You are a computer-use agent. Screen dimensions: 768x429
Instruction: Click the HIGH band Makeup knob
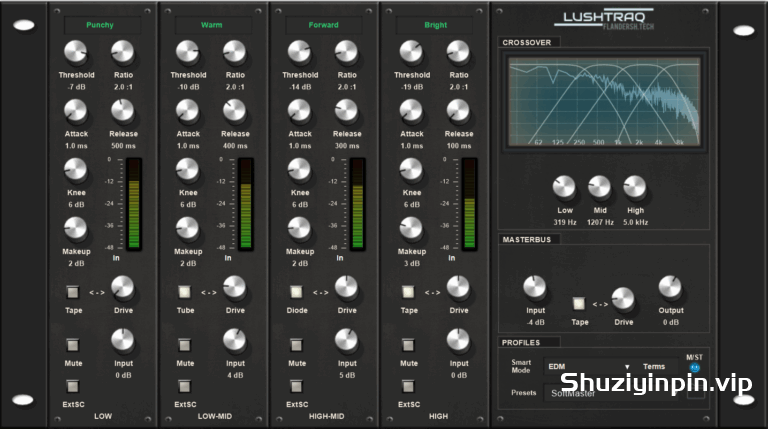click(410, 228)
